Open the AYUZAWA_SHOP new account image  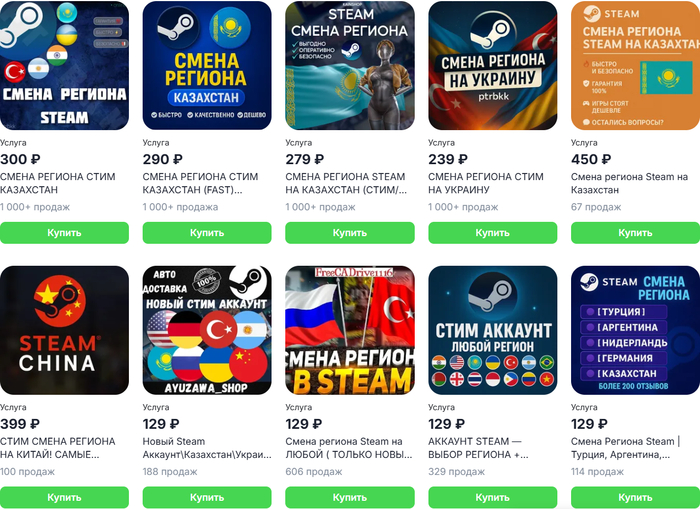[207, 330]
